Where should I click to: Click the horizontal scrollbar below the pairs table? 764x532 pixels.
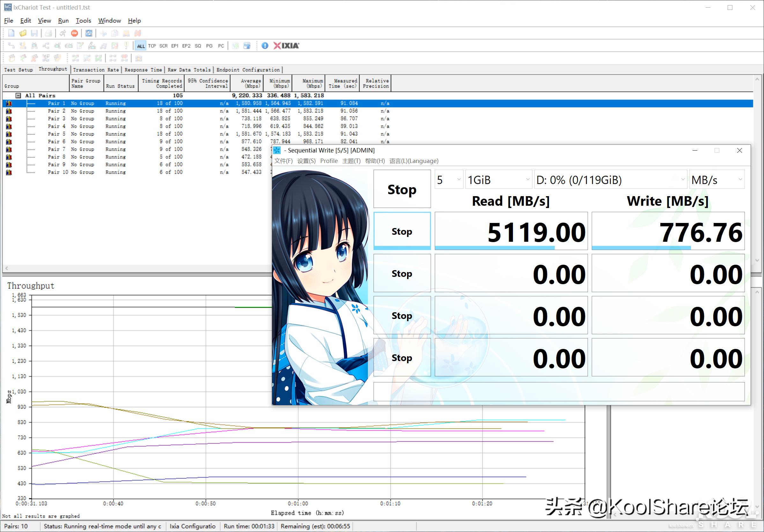point(133,268)
